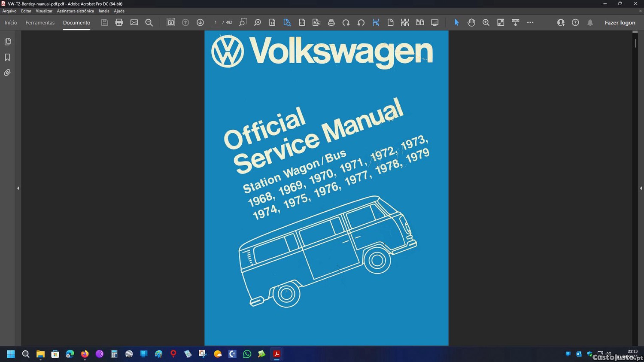This screenshot has width=644, height=362.
Task: Open the attachments paperclip panel
Action: click(x=7, y=73)
